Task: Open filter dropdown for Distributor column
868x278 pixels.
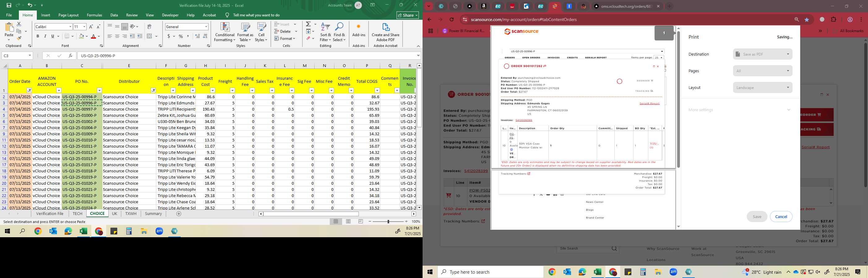Action: click(153, 91)
